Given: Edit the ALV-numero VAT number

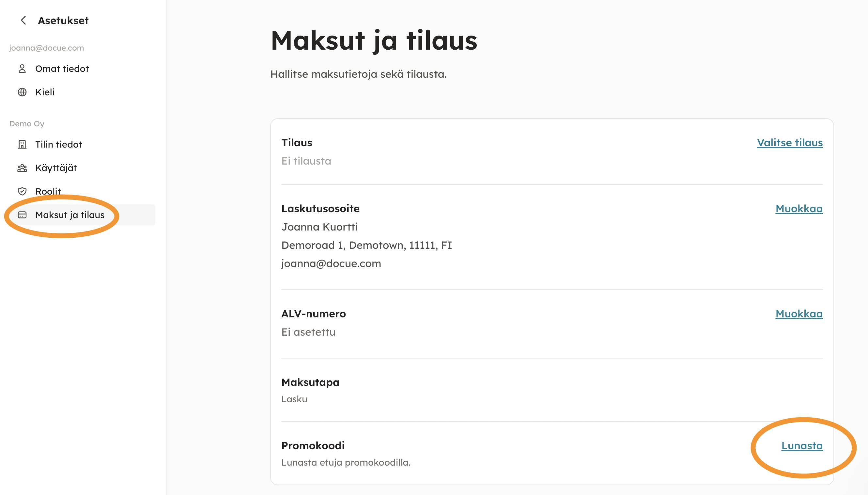Looking at the screenshot, I should [x=799, y=314].
